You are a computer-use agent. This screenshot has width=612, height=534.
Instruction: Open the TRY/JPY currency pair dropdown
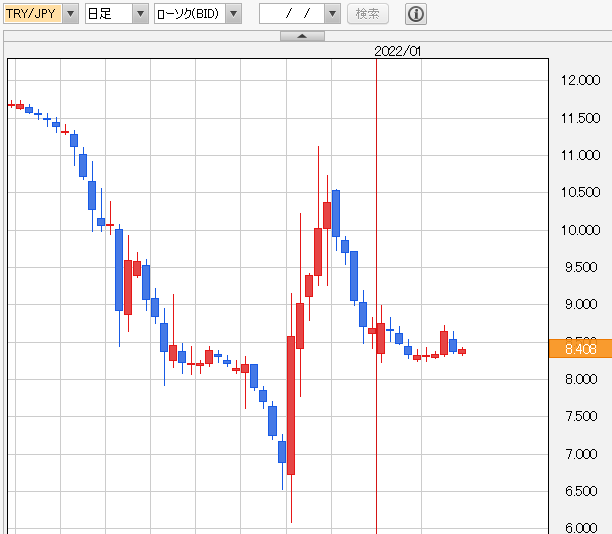pos(71,14)
